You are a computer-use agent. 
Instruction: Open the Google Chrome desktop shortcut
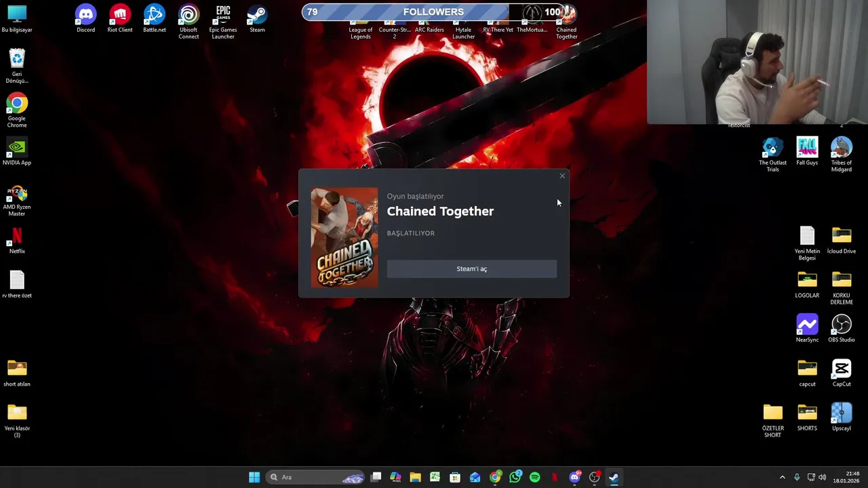17,110
